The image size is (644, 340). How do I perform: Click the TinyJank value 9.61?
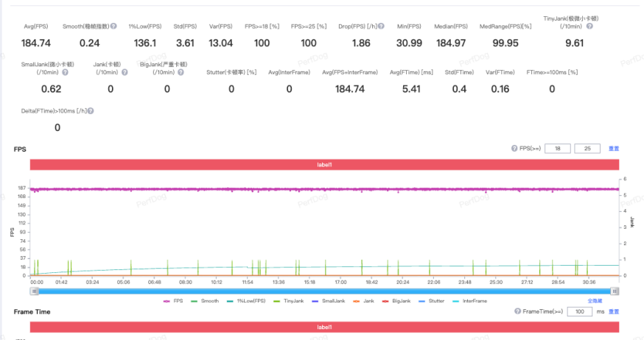574,43
